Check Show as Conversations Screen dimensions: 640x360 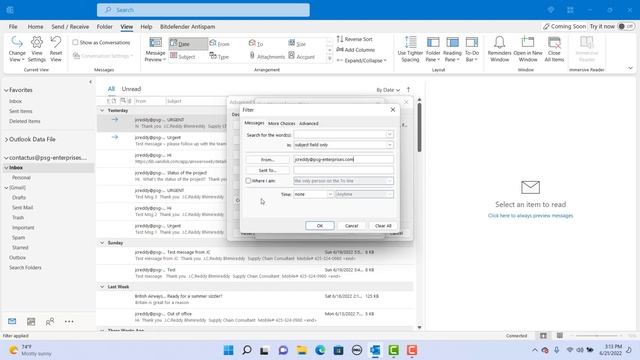(75, 42)
